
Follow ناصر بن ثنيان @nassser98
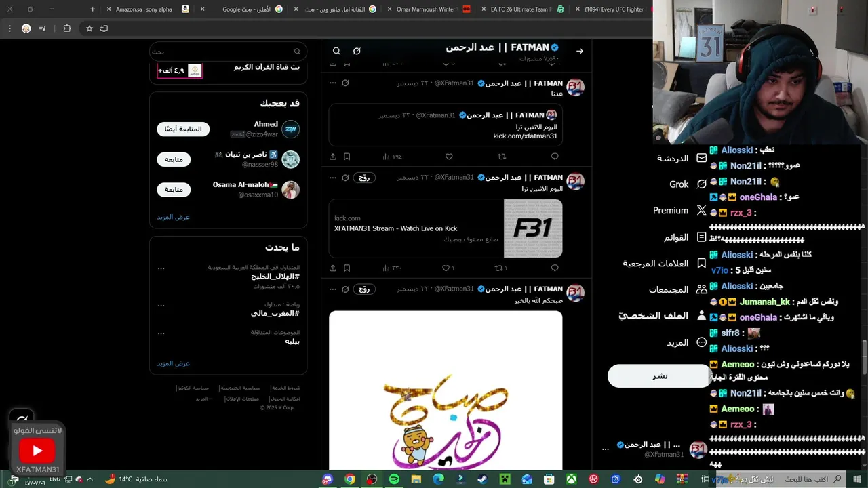tap(174, 159)
